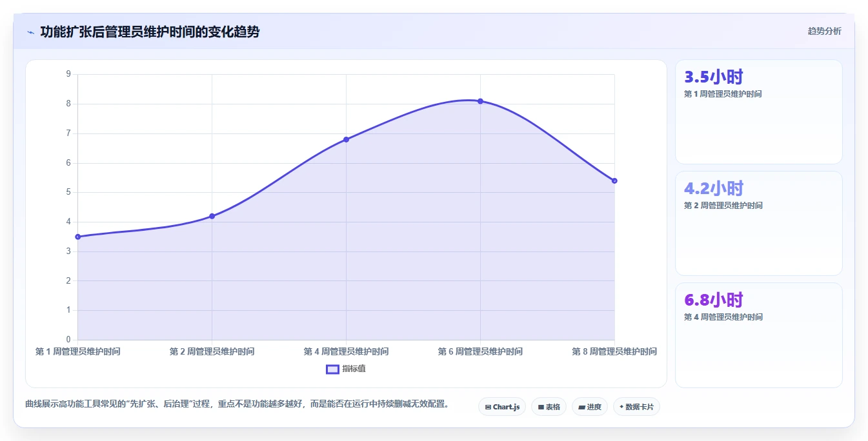Click the footer description starting 曲线展示
868x441 pixels.
[237, 404]
